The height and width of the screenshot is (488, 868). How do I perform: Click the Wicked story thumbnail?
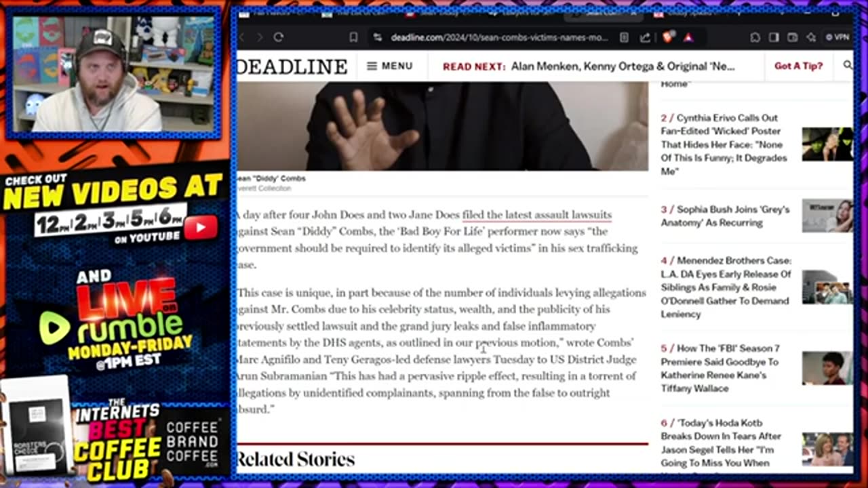(827, 144)
